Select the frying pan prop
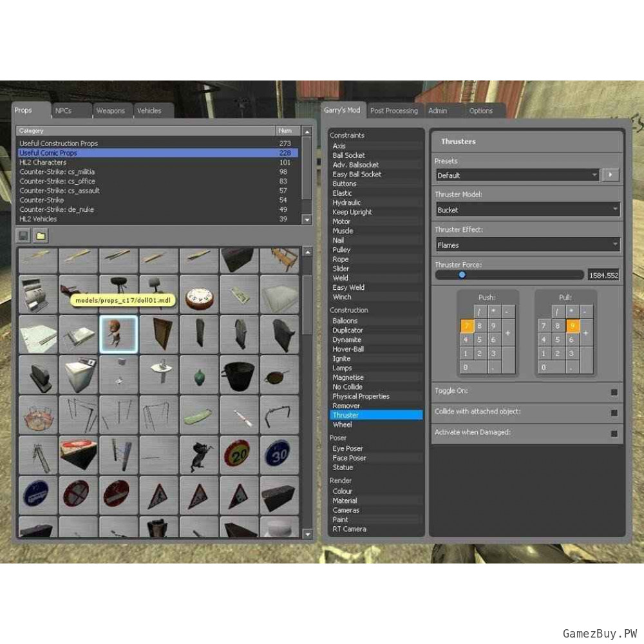 click(x=279, y=375)
